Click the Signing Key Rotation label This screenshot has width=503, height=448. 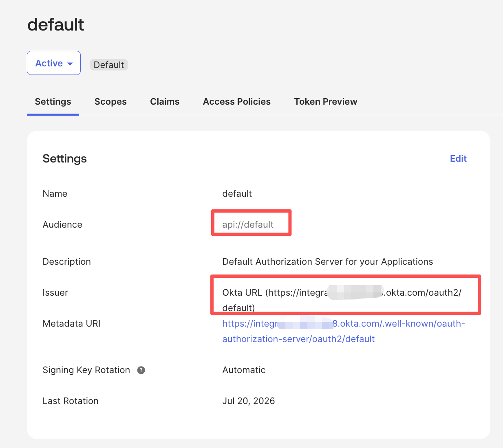(x=86, y=370)
